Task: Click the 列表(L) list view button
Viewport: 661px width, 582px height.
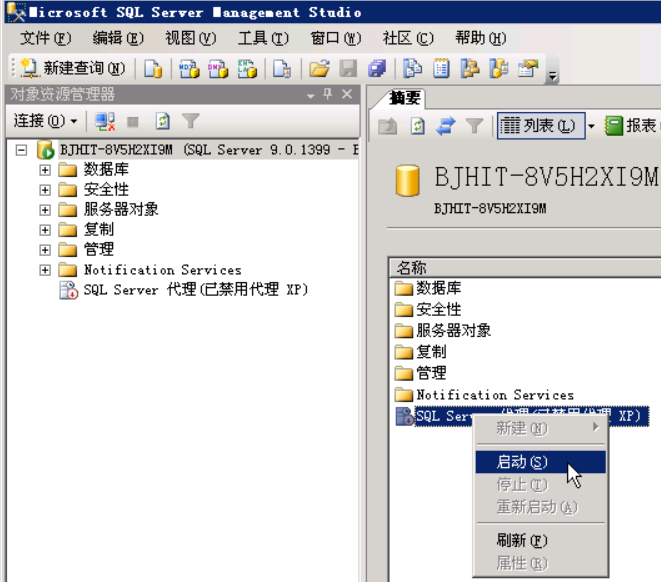Action: tap(541, 126)
